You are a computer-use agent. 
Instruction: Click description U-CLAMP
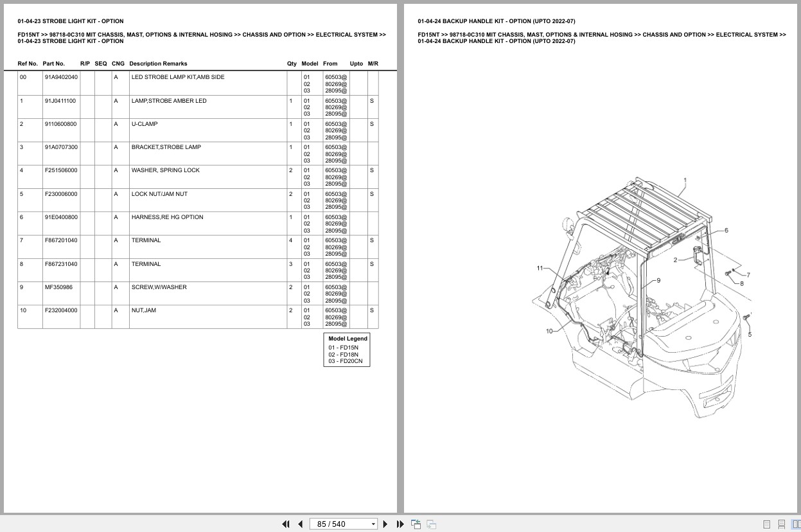pyautogui.click(x=145, y=124)
